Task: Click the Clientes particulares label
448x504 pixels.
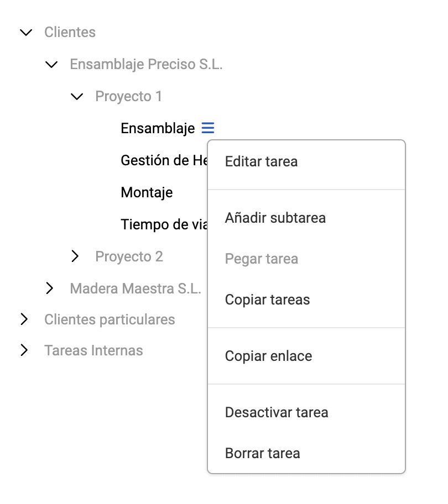Action: (x=110, y=319)
